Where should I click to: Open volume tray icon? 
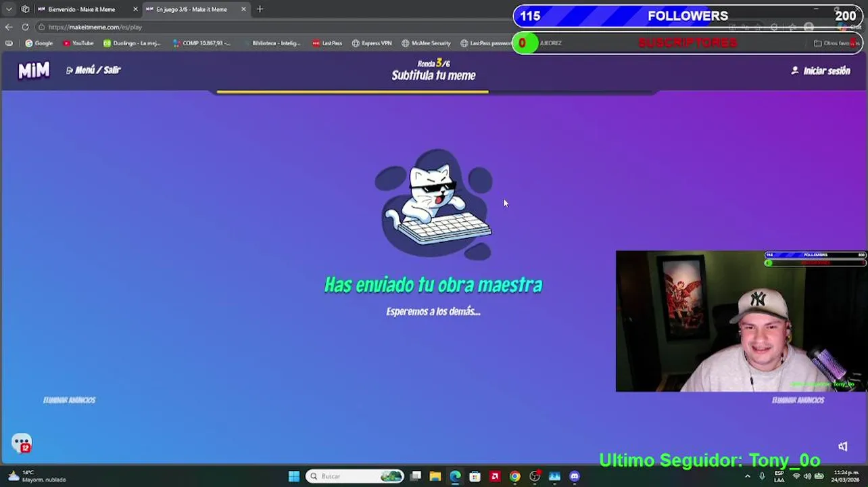coord(807,476)
